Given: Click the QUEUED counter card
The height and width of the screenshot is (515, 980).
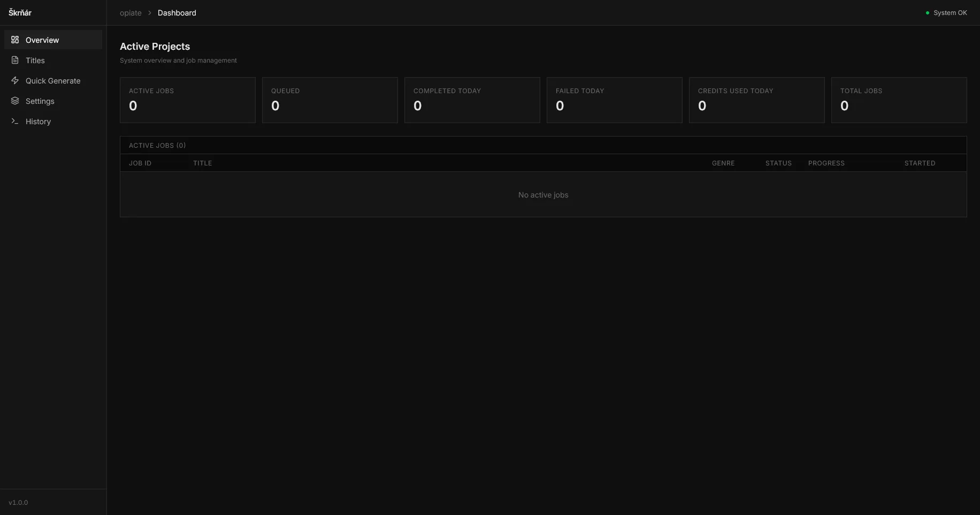Looking at the screenshot, I should (330, 100).
